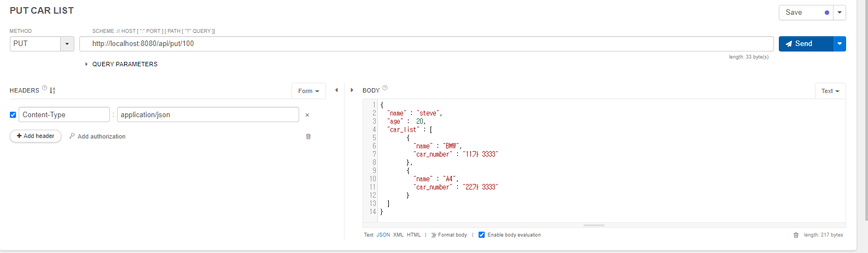Screen dimensions: 868x253
Task: Open the body Text type dropdown
Action: [830, 91]
